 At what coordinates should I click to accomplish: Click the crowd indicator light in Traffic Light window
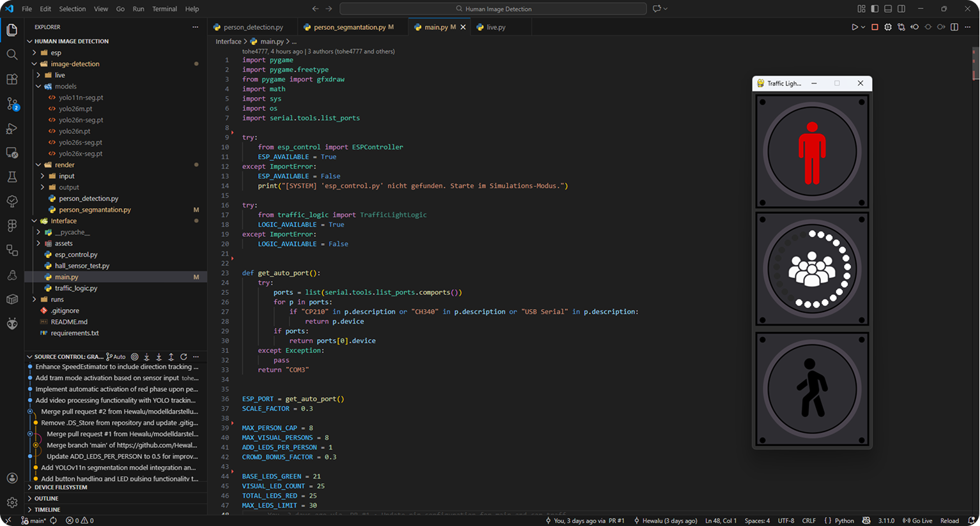tap(812, 269)
